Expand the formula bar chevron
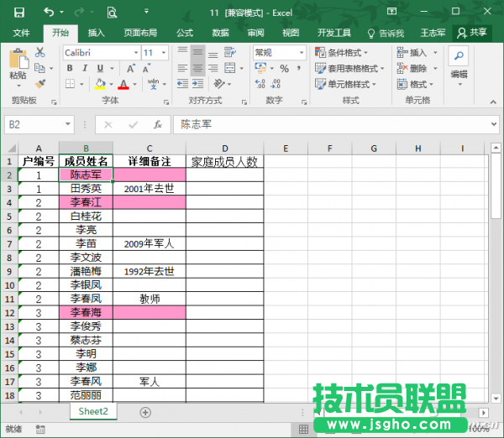The height and width of the screenshot is (438, 504). tap(494, 124)
